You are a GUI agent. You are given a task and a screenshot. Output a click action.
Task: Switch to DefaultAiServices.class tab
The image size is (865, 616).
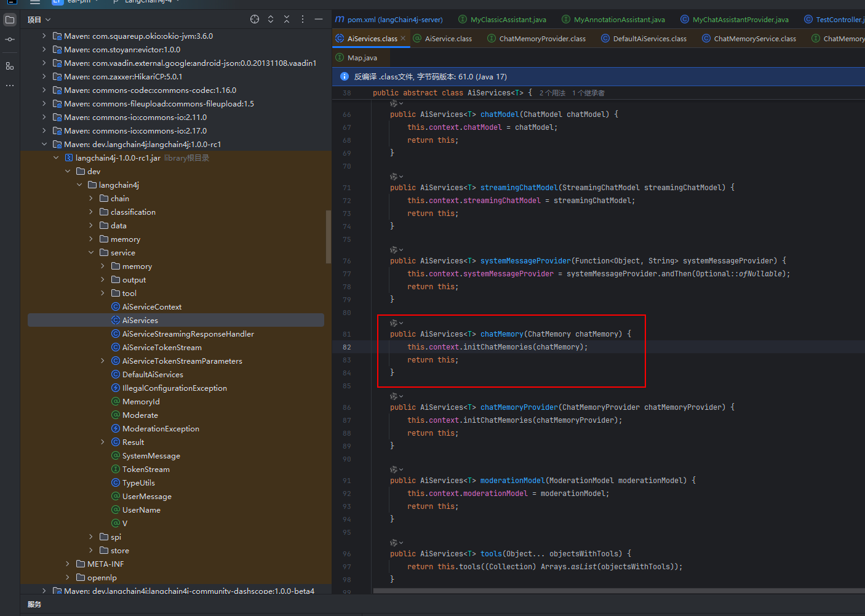tap(644, 39)
